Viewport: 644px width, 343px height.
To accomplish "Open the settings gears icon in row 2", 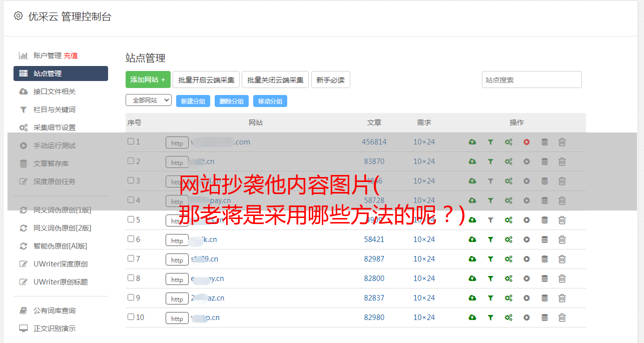I will 508,161.
